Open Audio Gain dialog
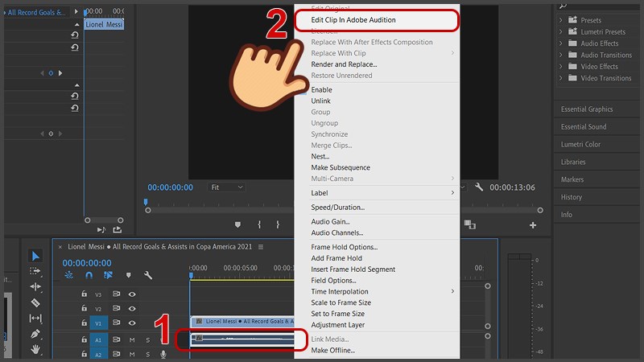The width and height of the screenshot is (644, 362). 330,222
